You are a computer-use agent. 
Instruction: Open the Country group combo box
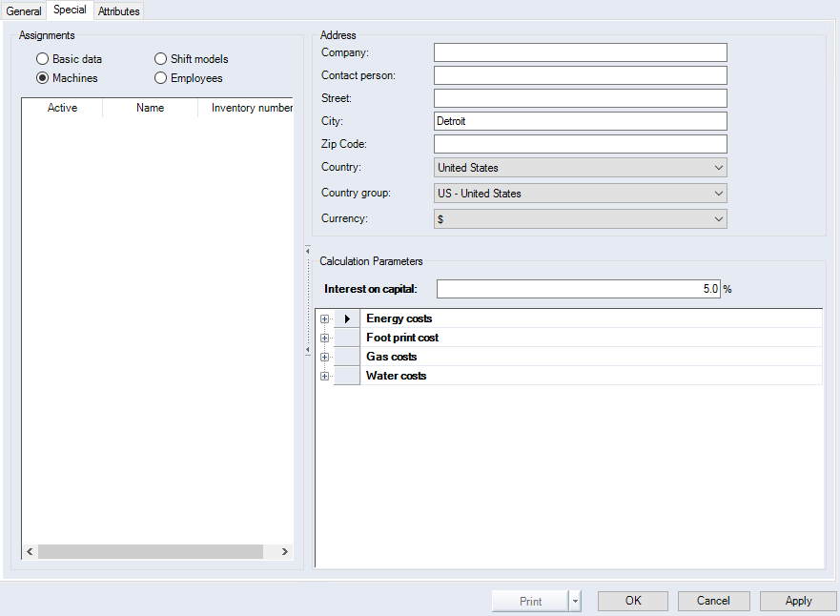[x=718, y=193]
